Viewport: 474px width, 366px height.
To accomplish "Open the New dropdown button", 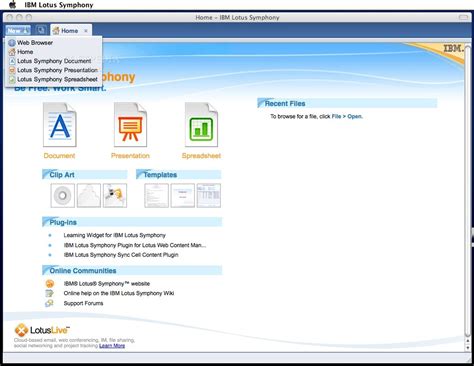I will [x=18, y=30].
